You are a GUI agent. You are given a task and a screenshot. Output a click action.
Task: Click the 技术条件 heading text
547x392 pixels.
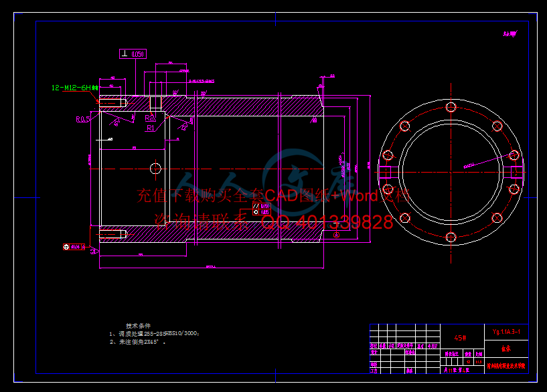coord(138,326)
